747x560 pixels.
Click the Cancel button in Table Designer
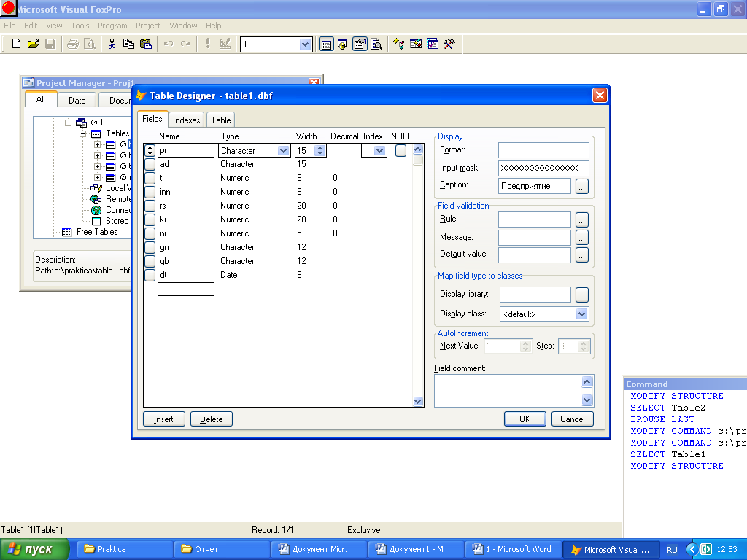[x=572, y=419]
